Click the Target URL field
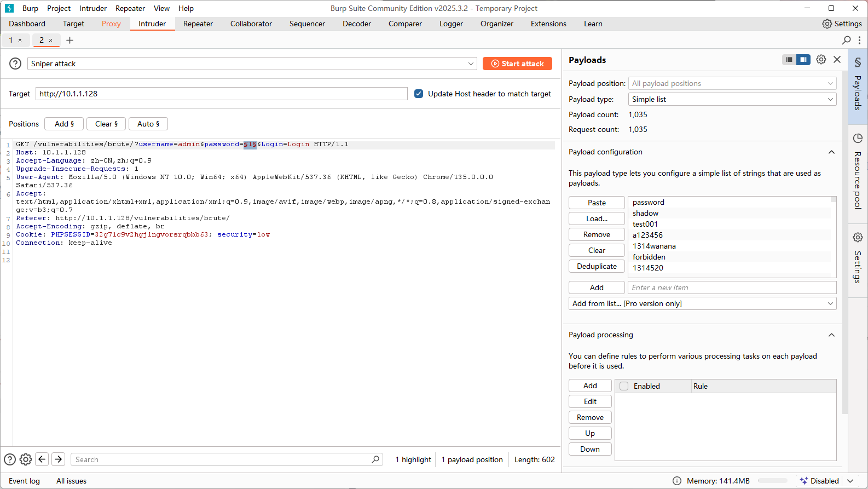The width and height of the screenshot is (868, 489). pos(222,94)
